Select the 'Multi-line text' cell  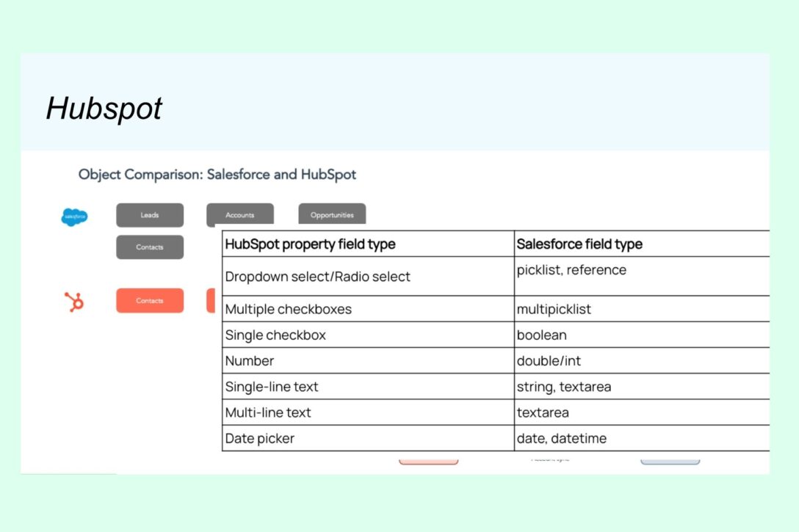pos(368,412)
